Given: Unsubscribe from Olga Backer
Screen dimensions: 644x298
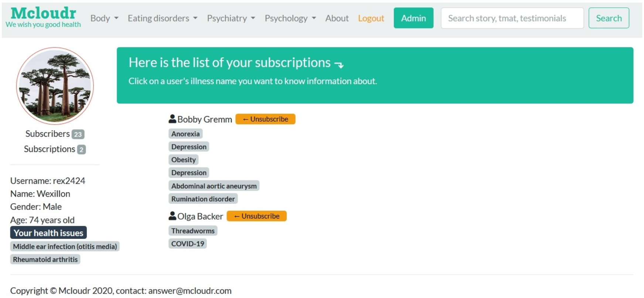Looking at the screenshot, I should click(x=256, y=216).
